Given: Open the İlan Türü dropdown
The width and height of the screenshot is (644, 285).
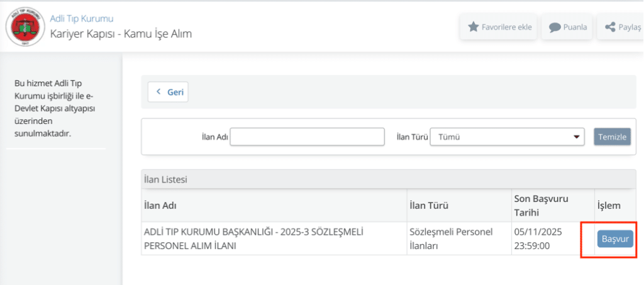Looking at the screenshot, I should click(x=507, y=137).
